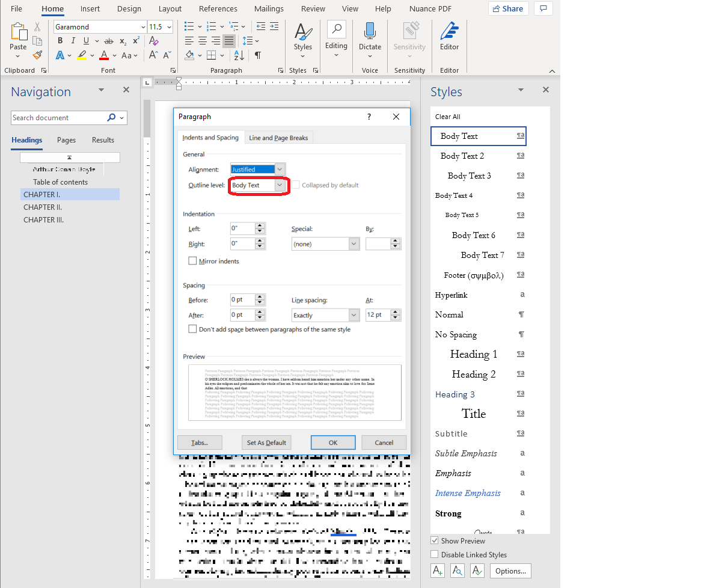Open the font color picker
The width and height of the screenshot is (707, 588).
tap(114, 55)
